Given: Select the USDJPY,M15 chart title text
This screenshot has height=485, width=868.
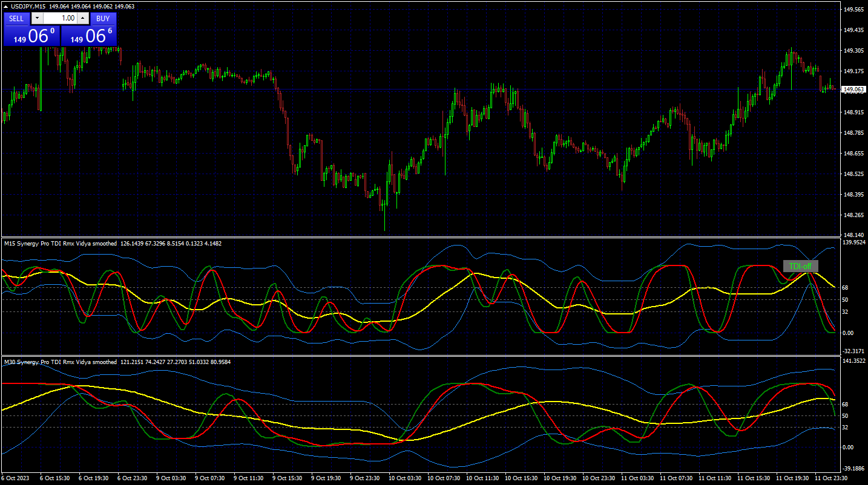Looking at the screenshot, I should [x=29, y=6].
